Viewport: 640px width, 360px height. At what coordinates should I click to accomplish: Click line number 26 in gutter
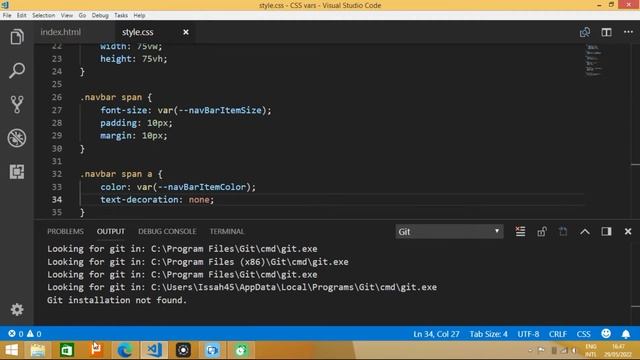(57, 97)
